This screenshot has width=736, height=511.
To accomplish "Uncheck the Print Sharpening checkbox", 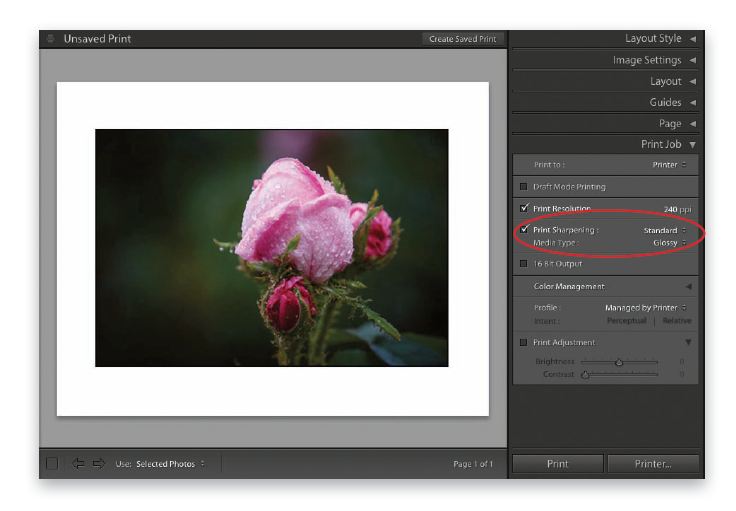I will coord(523,229).
